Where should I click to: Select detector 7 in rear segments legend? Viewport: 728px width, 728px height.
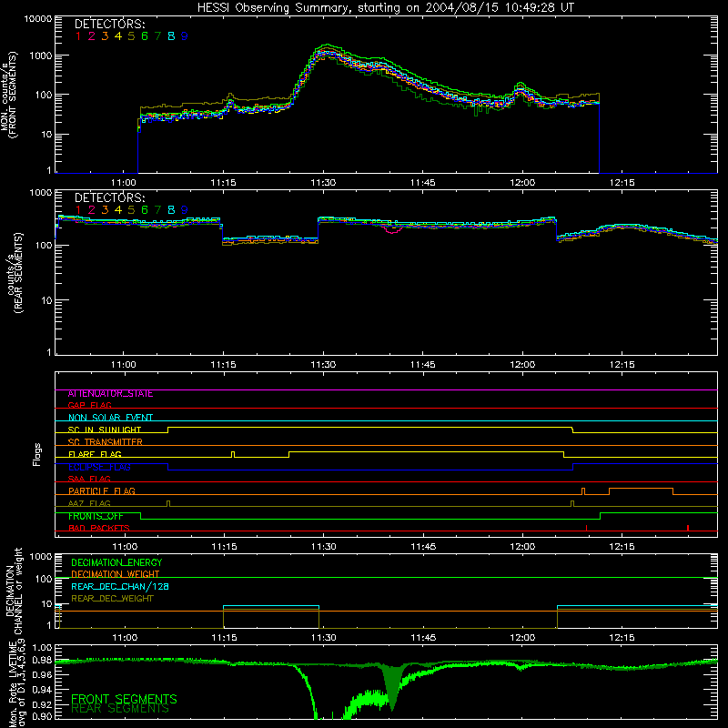[x=157, y=210]
